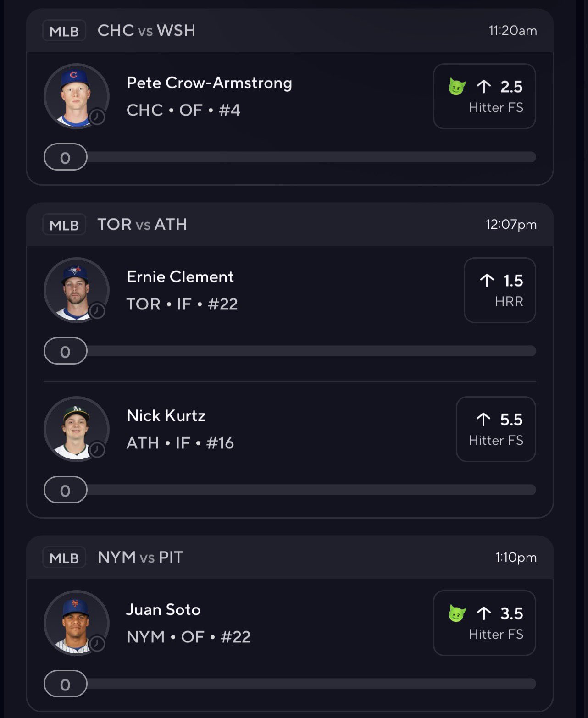The image size is (588, 718).
Task: Open the CHC vs WSH matchup header
Action: (146, 31)
